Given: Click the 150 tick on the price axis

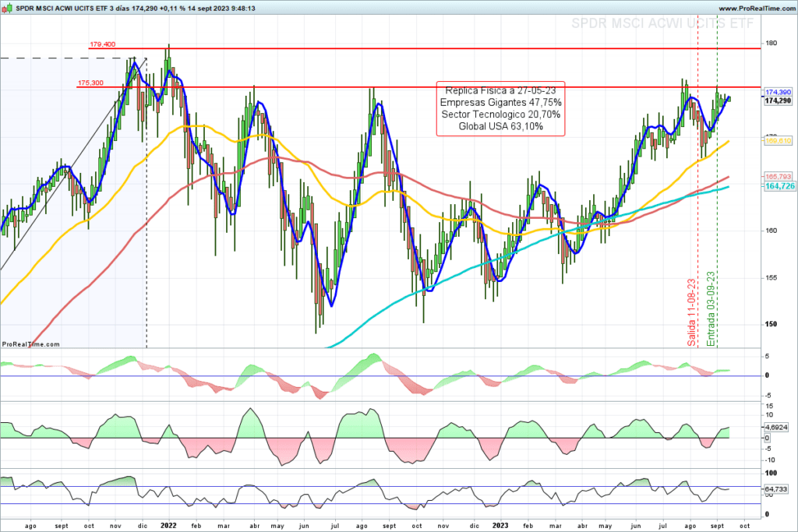Looking at the screenshot, I should point(772,324).
